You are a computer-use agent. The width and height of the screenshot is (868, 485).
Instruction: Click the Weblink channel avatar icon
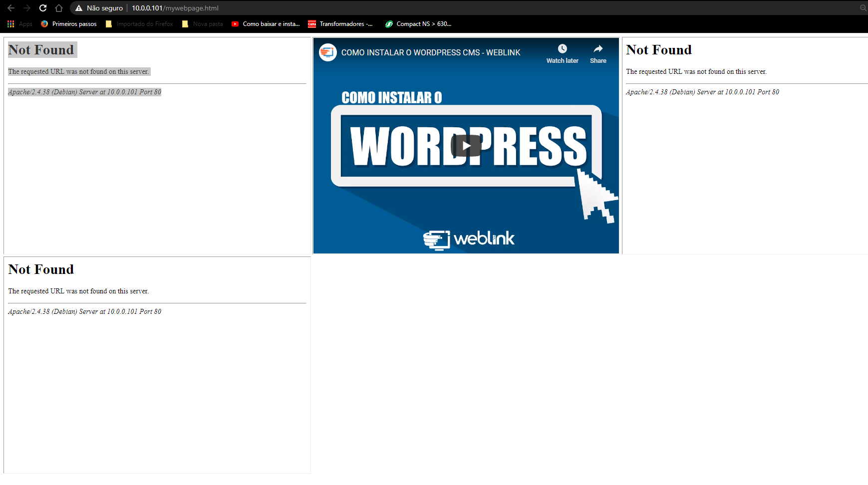coord(328,52)
